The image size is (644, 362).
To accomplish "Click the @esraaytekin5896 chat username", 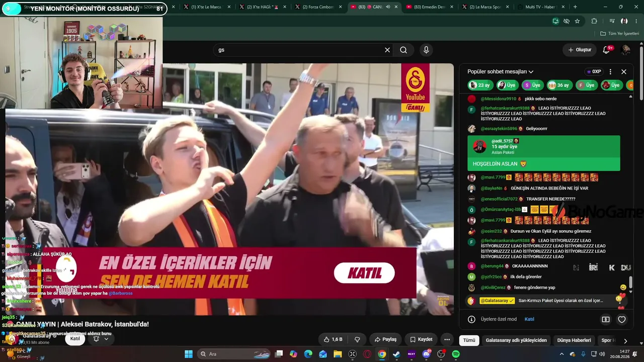I will point(500,129).
